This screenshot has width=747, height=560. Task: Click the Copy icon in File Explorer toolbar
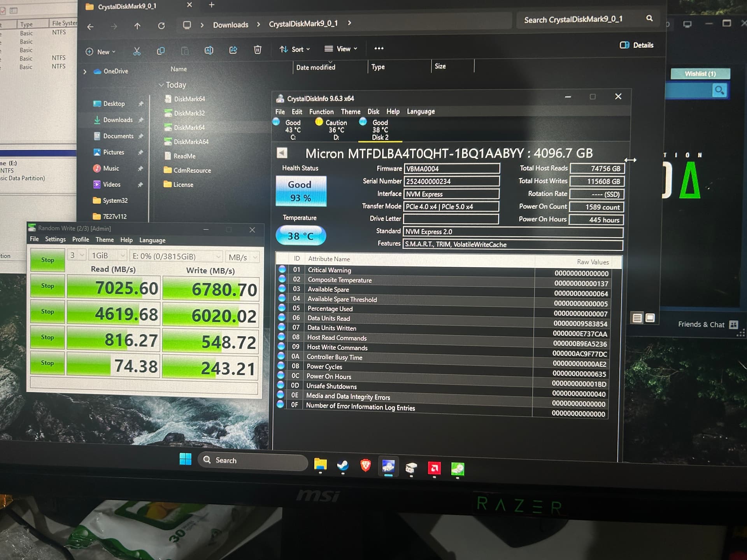click(160, 51)
